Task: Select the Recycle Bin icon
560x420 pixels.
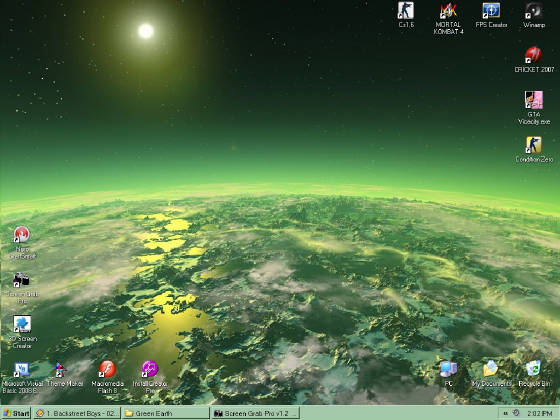Action: [x=534, y=369]
